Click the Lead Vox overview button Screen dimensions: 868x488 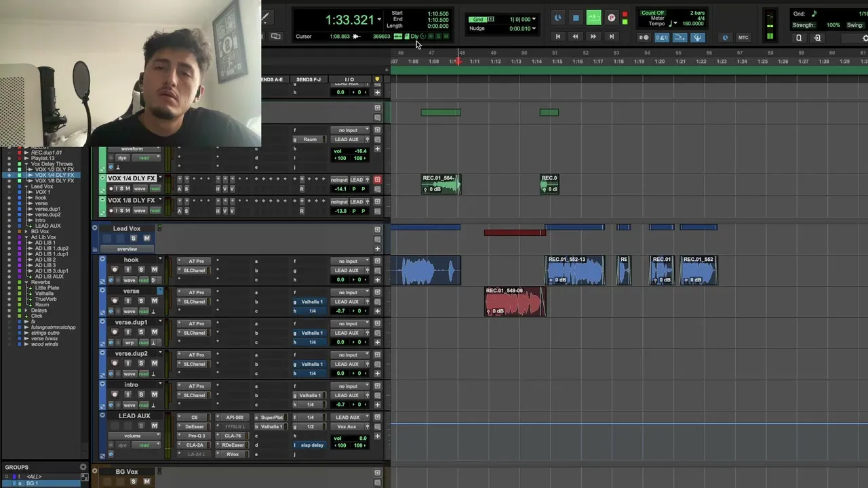[127, 249]
